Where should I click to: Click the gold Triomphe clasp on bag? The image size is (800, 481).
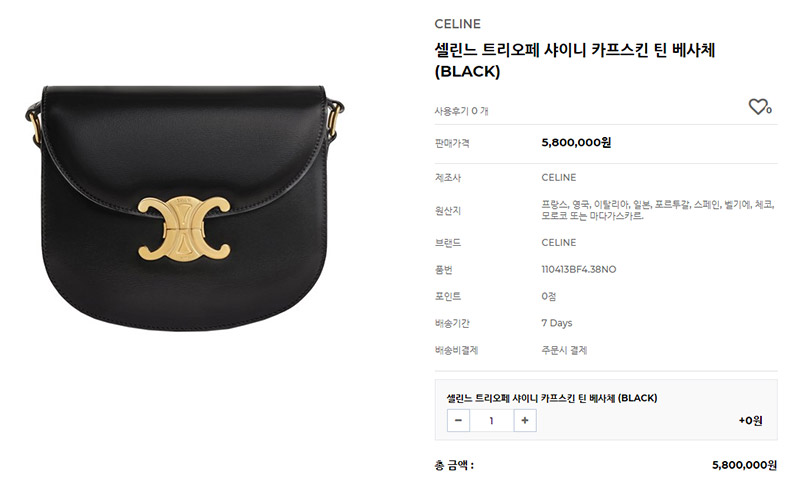tap(184, 229)
